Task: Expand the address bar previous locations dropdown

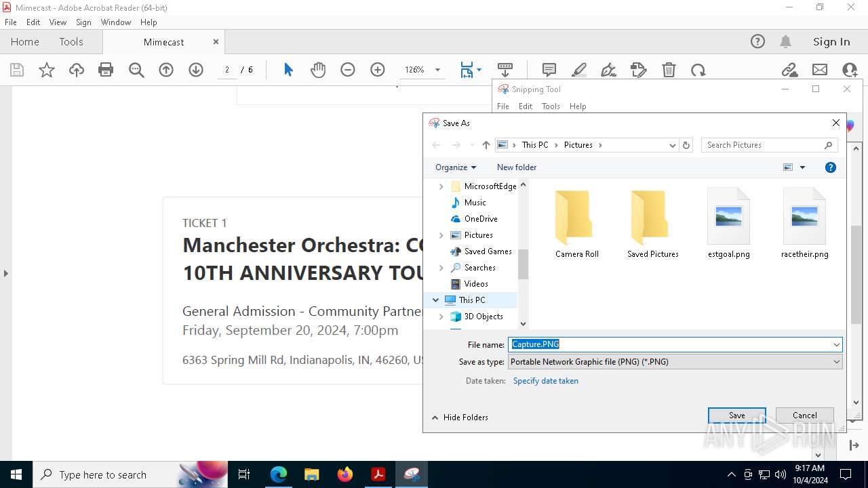Action: tap(673, 145)
